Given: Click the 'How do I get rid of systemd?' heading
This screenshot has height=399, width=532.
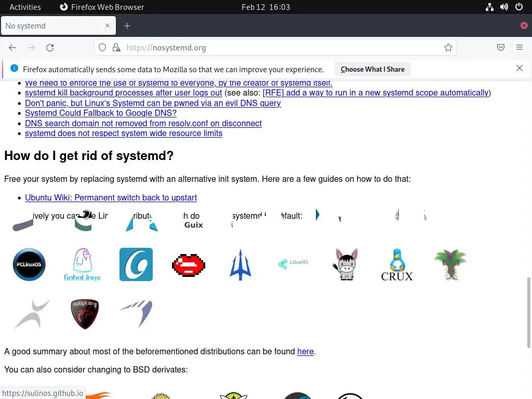Looking at the screenshot, I should [89, 156].
